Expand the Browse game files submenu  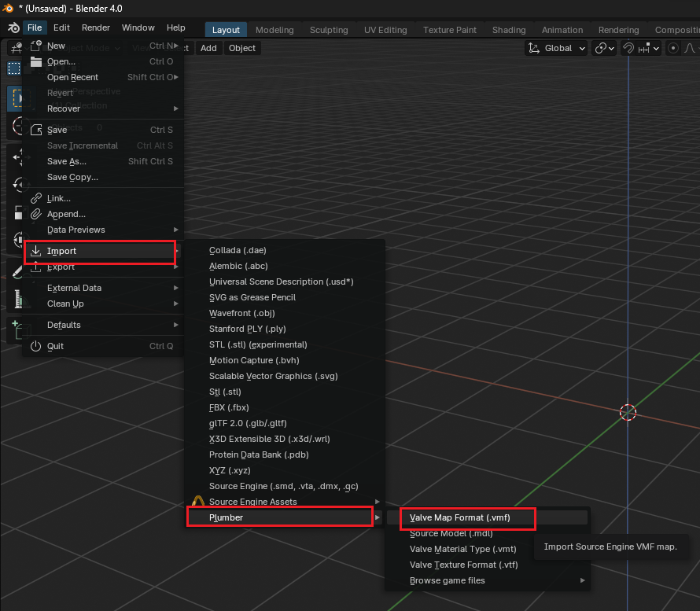(x=487, y=580)
